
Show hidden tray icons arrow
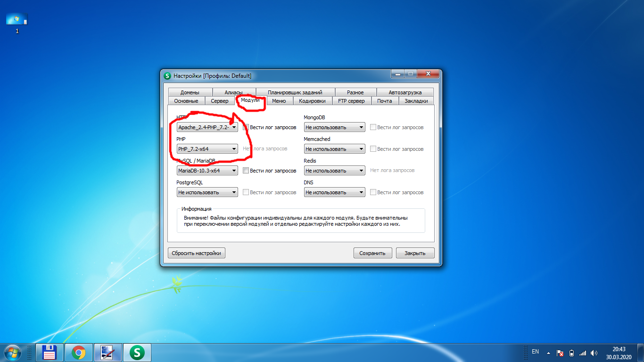(548, 353)
